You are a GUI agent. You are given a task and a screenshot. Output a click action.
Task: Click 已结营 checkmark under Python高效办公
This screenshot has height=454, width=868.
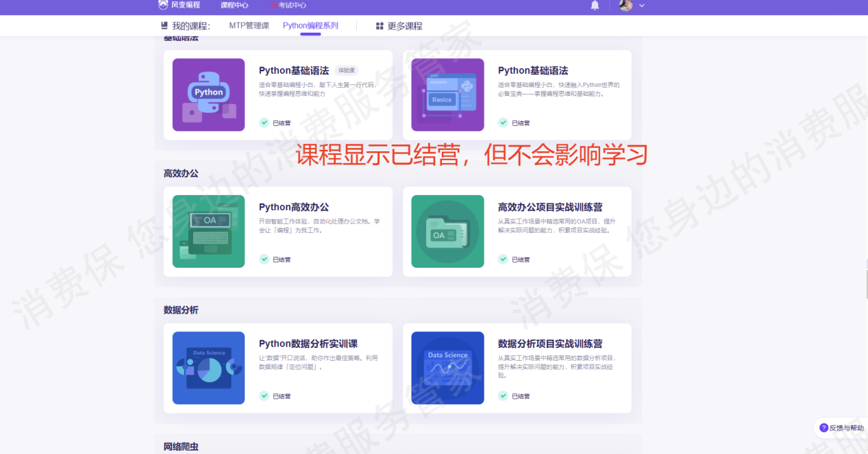(264, 260)
